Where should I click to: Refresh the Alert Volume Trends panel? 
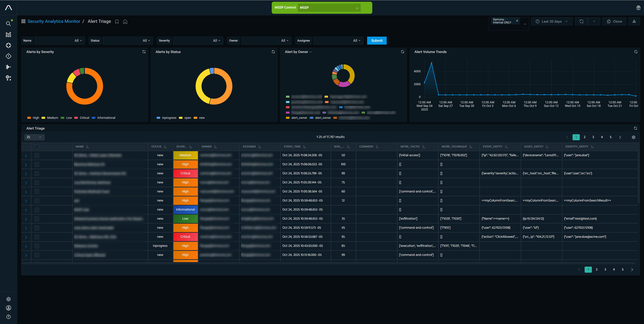pyautogui.click(x=635, y=52)
